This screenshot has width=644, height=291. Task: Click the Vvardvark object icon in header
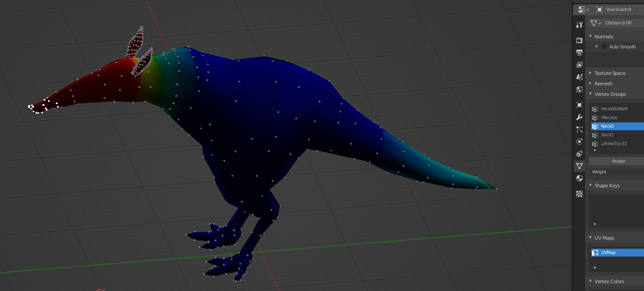click(x=599, y=9)
